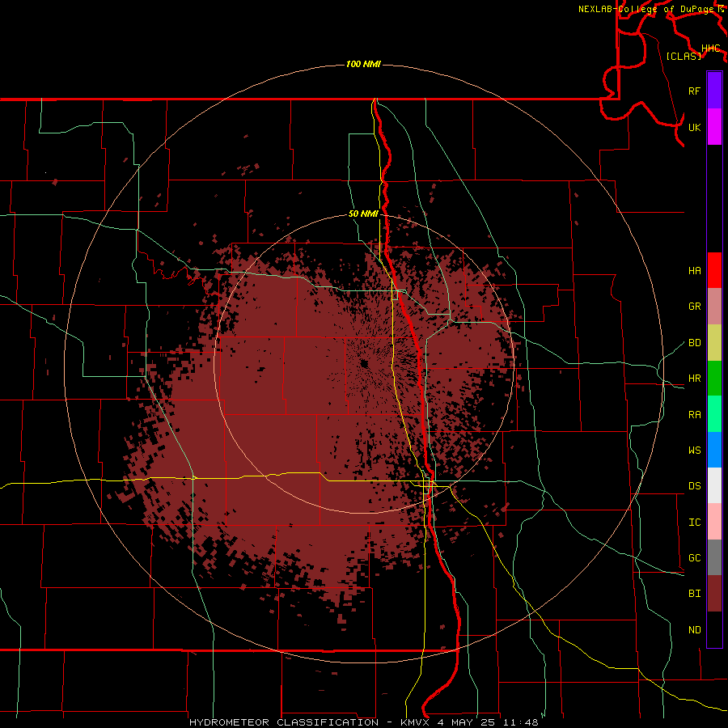Click the RA light green legend swatch
This screenshot has height=728, width=728.
tap(714, 414)
